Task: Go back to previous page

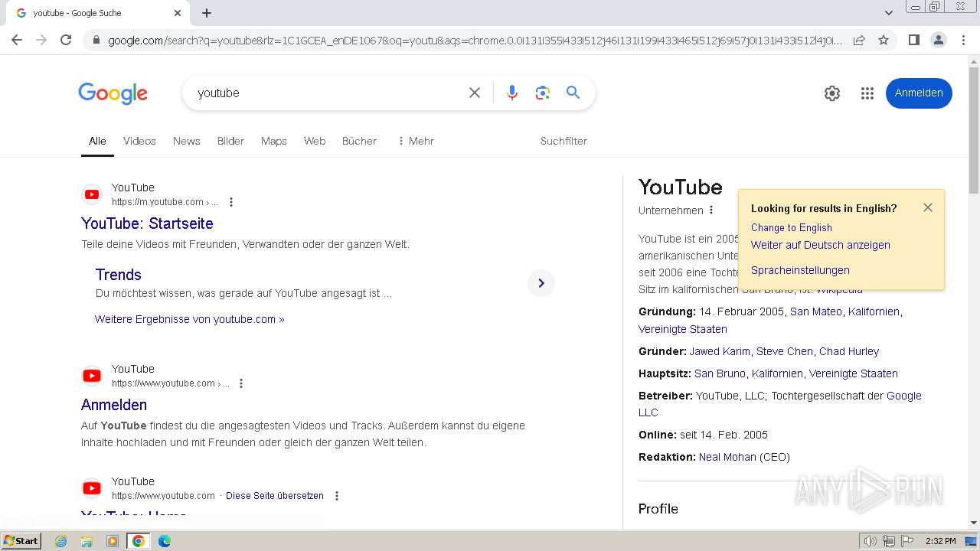Action: (17, 40)
